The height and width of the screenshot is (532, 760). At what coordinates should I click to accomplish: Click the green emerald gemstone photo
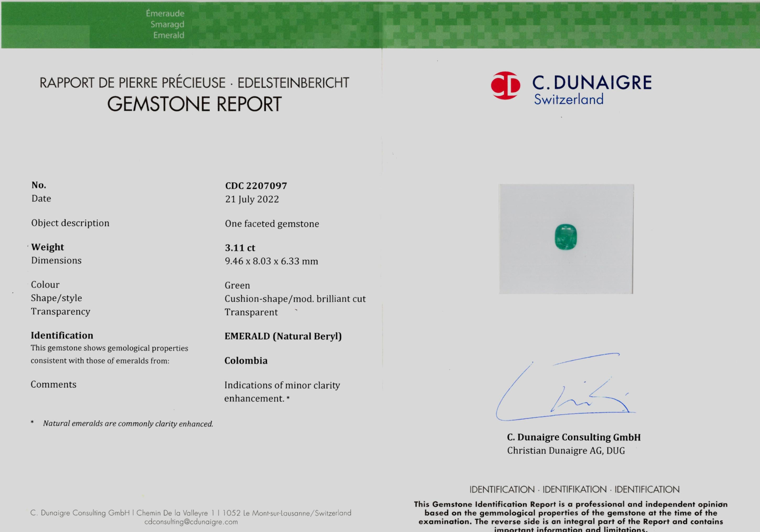(x=566, y=237)
